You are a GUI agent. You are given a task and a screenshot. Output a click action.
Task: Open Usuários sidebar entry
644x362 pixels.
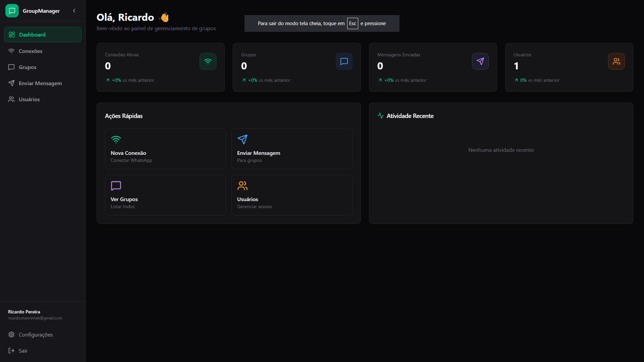click(43, 99)
